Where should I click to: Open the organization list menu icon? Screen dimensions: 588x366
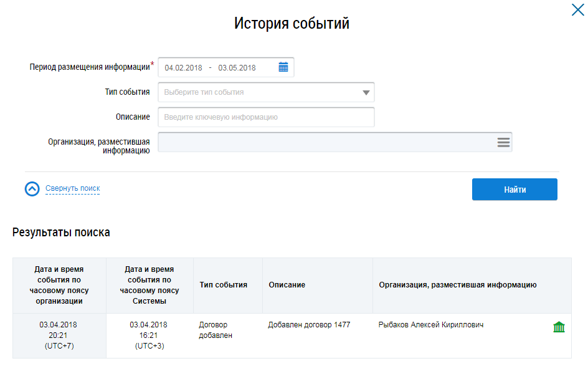pyautogui.click(x=503, y=142)
